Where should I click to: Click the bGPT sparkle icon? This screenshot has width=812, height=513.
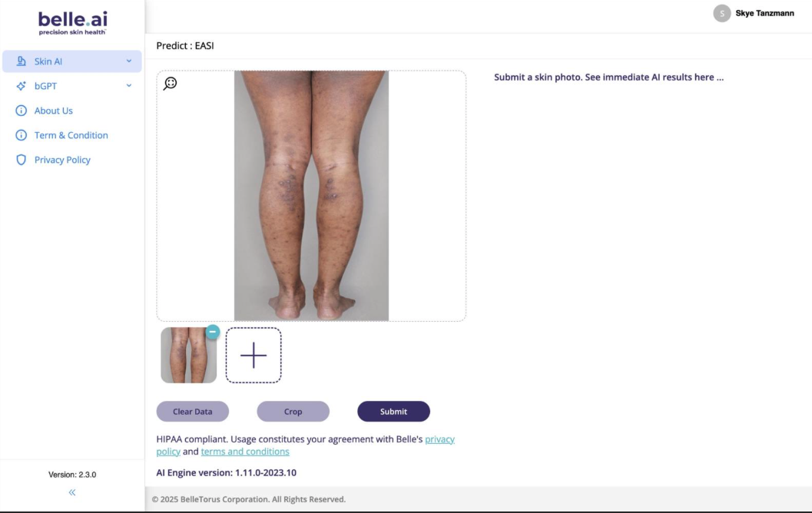click(x=22, y=86)
